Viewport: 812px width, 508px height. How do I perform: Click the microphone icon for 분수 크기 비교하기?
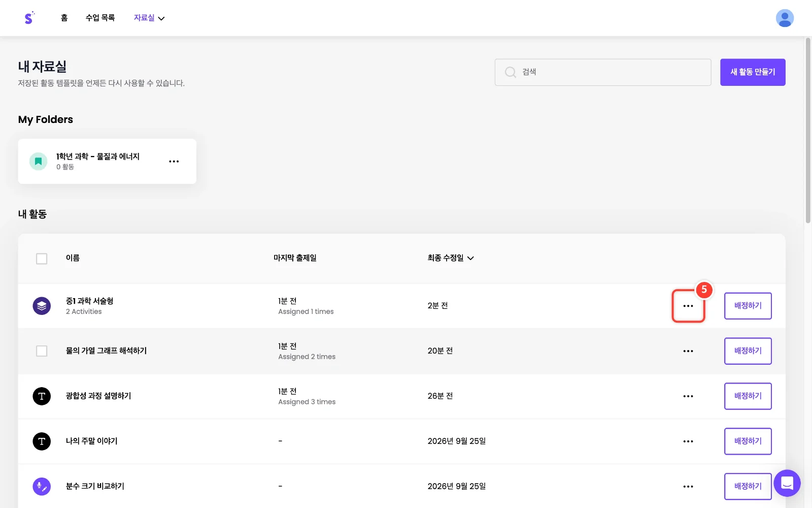tap(42, 487)
